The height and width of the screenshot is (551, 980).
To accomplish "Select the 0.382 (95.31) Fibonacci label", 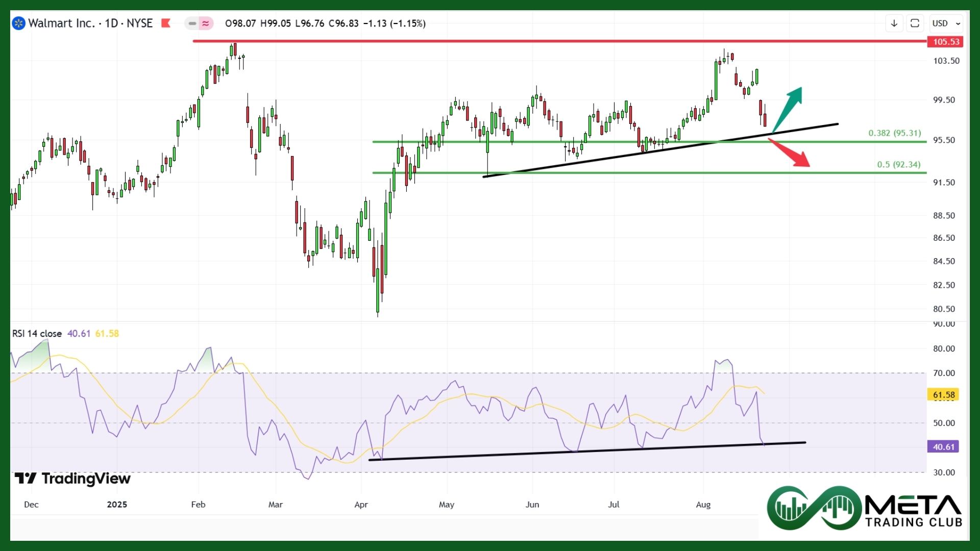I will tap(894, 133).
